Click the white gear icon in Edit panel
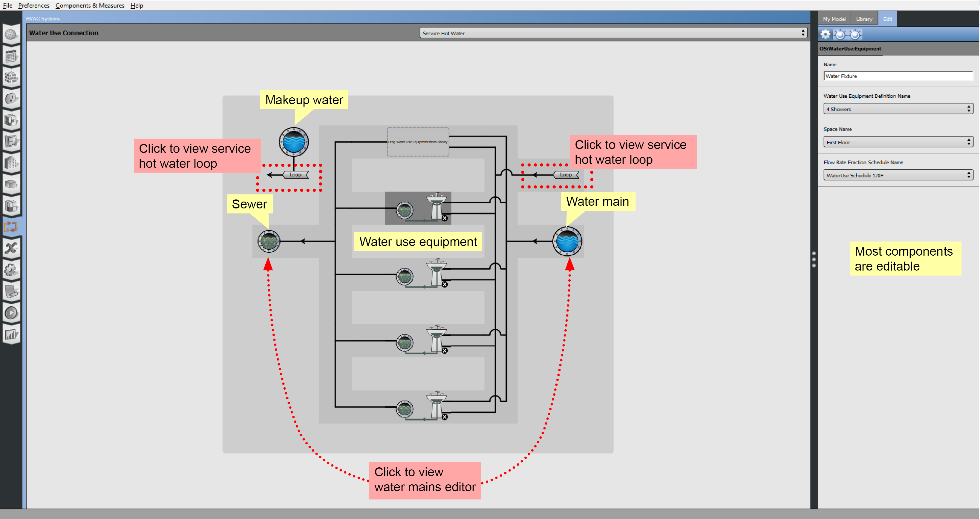 click(x=825, y=35)
